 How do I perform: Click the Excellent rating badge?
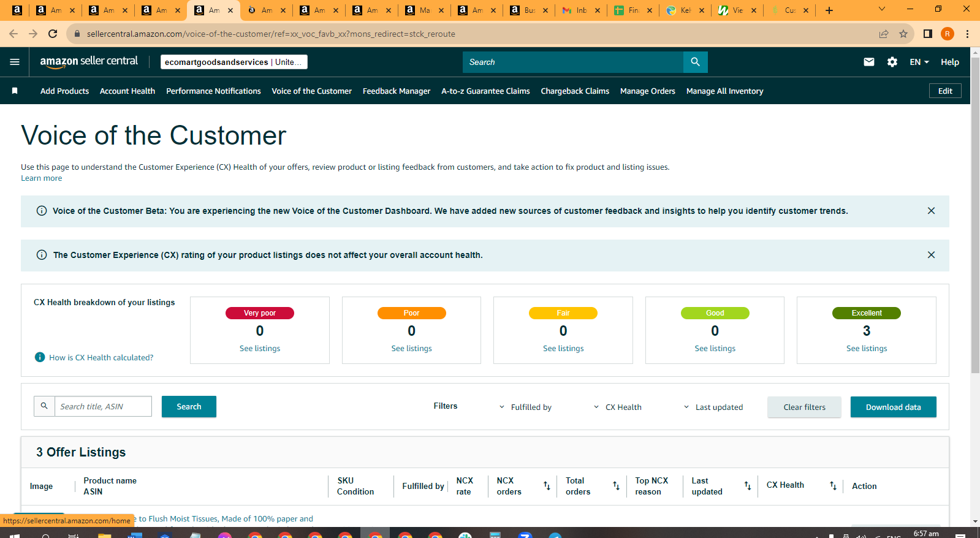point(867,313)
